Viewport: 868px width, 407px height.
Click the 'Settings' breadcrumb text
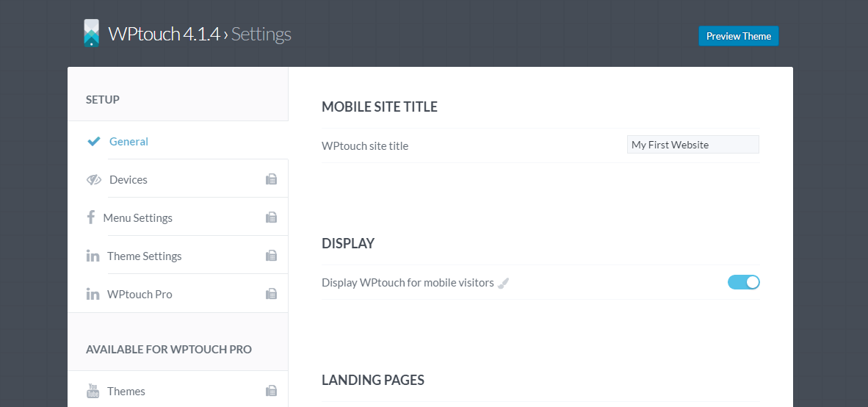coord(261,34)
